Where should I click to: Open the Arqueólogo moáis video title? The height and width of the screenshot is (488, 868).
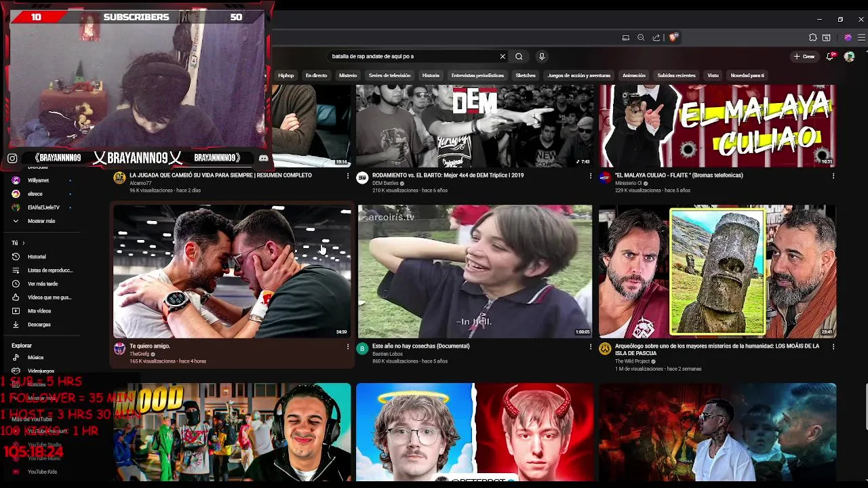(x=717, y=350)
